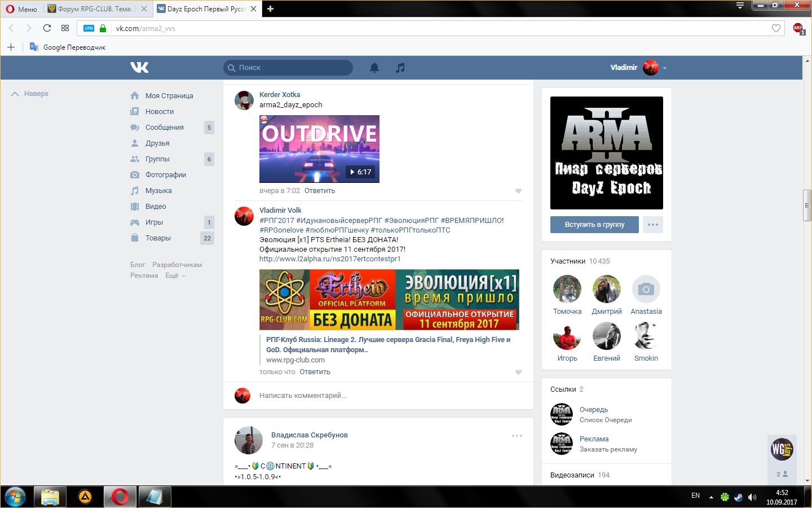Go back with the browser back arrow

[x=11, y=28]
